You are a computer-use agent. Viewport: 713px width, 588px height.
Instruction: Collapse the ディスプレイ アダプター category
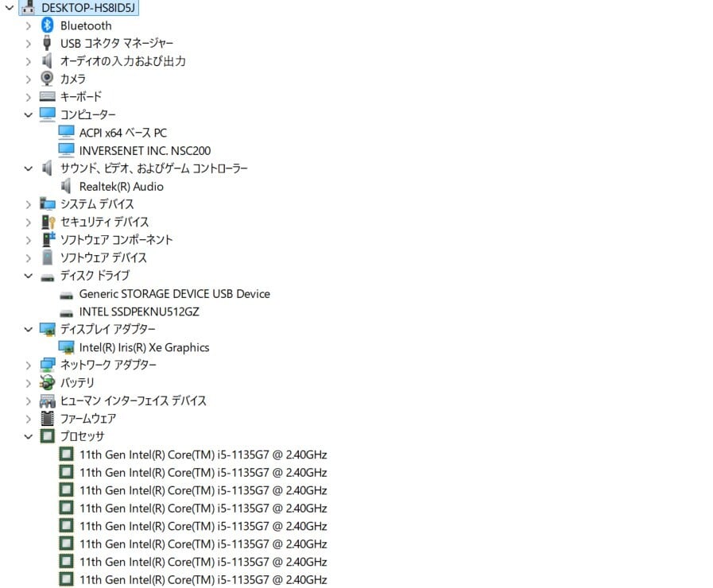(28, 330)
